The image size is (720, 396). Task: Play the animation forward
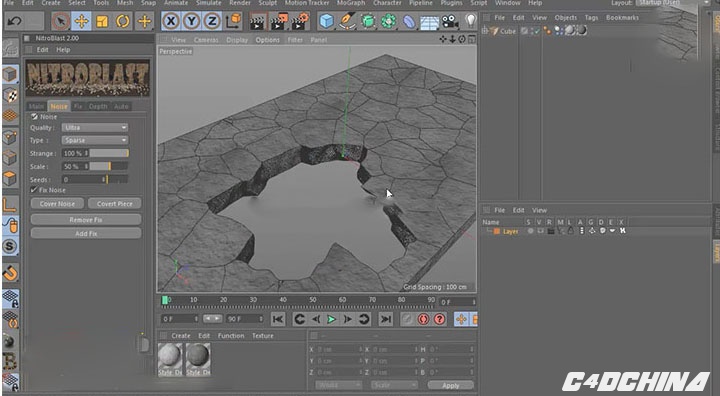(331, 319)
